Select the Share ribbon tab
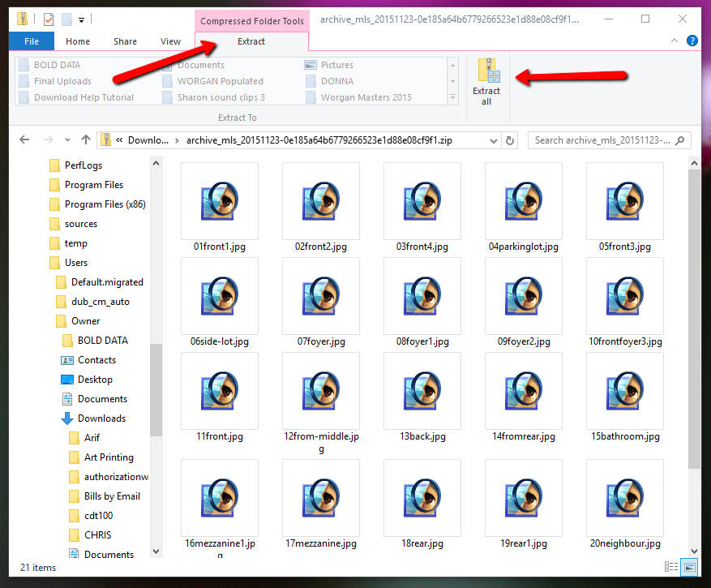 pyautogui.click(x=125, y=41)
